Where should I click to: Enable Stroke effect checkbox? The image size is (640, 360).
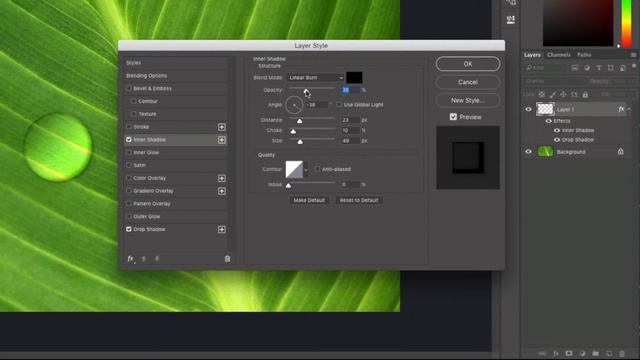(x=129, y=127)
